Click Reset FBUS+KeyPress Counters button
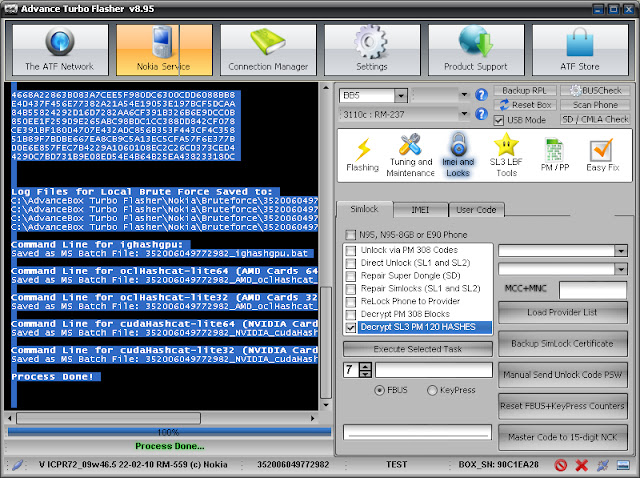This screenshot has height=478, width=640. (562, 406)
